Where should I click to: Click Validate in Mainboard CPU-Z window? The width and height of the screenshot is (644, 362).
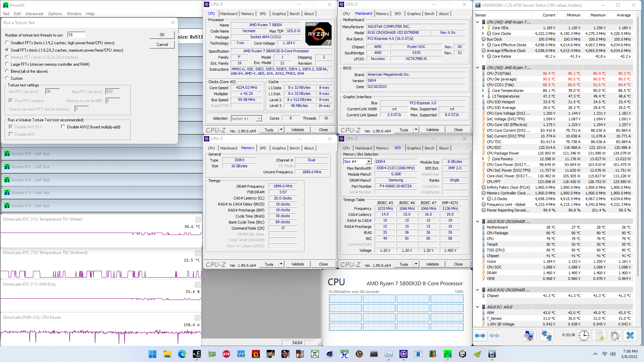click(x=432, y=130)
